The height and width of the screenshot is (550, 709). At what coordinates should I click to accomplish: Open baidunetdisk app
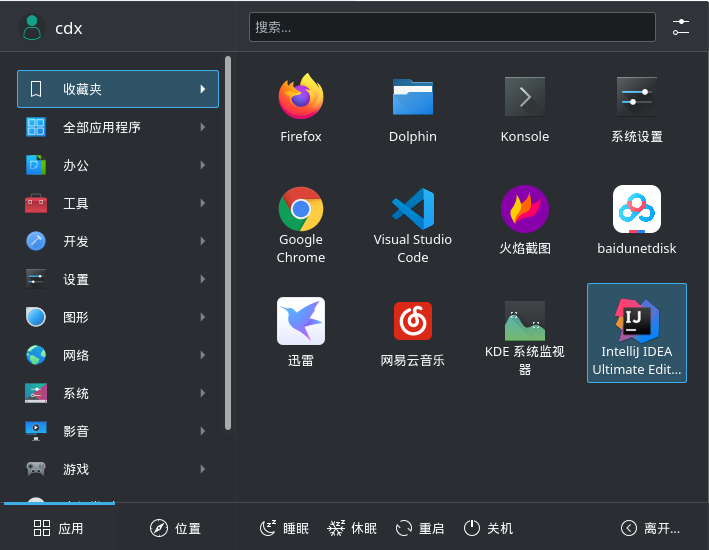pos(637,220)
